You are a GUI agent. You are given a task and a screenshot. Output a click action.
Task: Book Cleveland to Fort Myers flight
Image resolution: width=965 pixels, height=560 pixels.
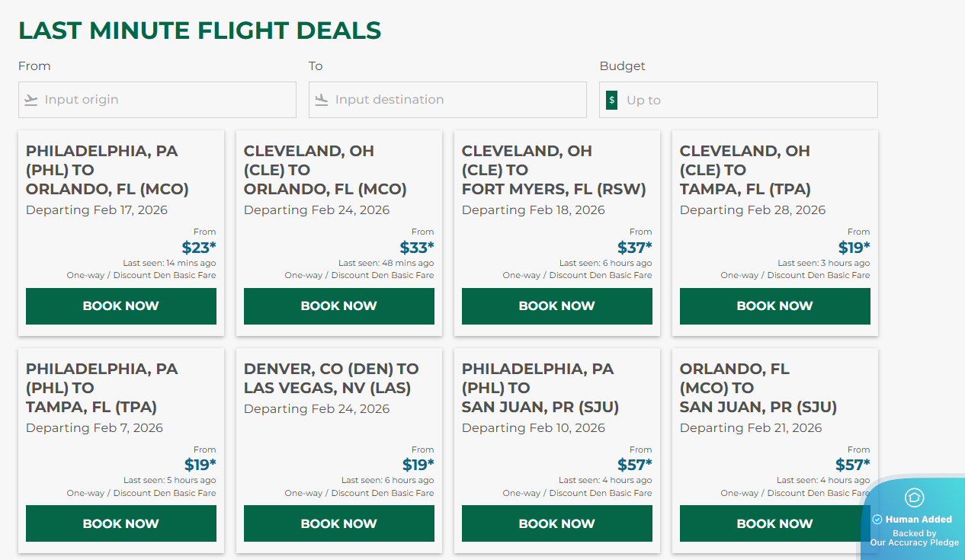point(557,306)
